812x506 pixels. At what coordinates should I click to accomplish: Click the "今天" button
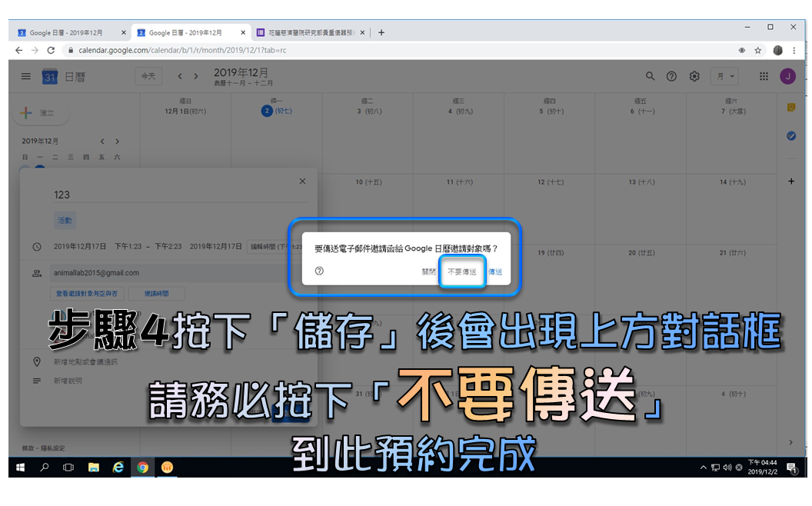pyautogui.click(x=148, y=76)
